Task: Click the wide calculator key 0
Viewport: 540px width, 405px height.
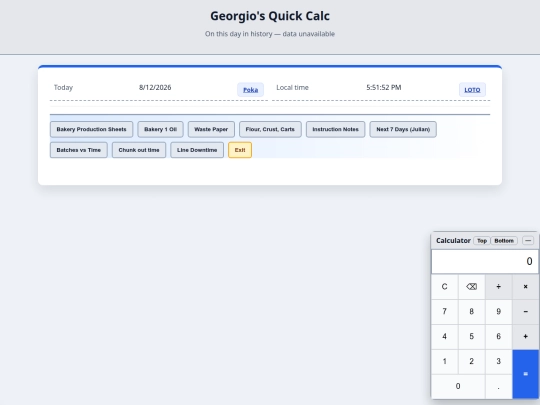Action: [x=458, y=386]
